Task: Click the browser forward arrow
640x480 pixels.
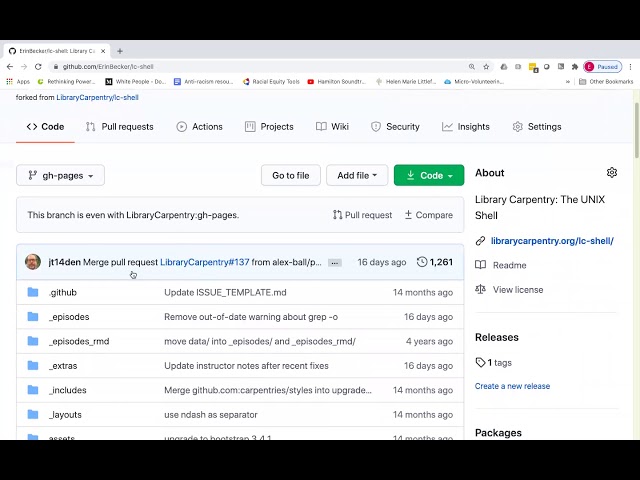Action: (x=24, y=67)
